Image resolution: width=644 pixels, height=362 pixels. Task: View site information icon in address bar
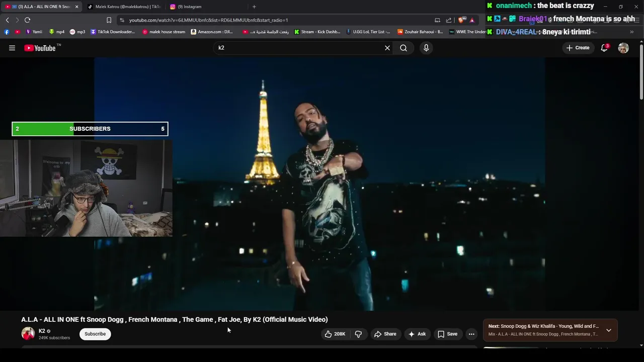click(122, 20)
